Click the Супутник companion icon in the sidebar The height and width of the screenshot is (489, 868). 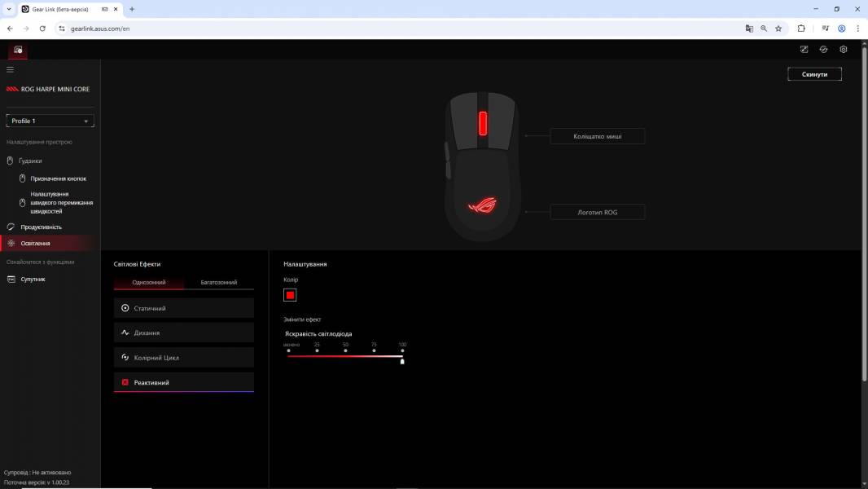click(10, 279)
